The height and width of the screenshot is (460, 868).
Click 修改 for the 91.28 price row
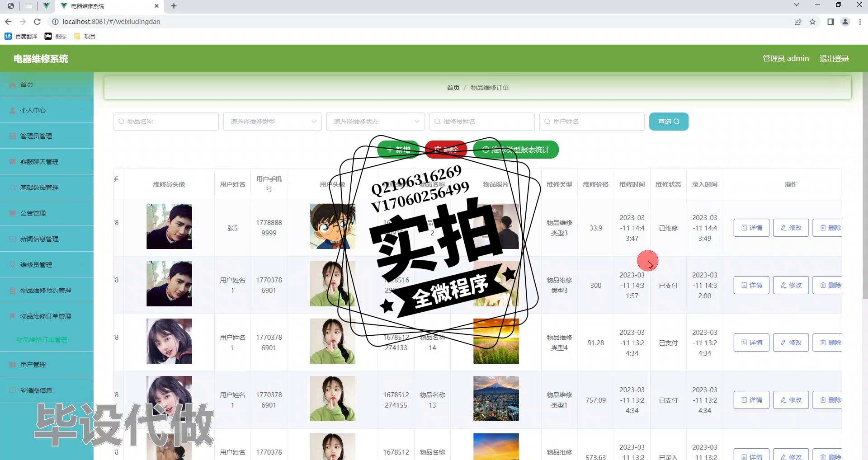[x=791, y=343]
